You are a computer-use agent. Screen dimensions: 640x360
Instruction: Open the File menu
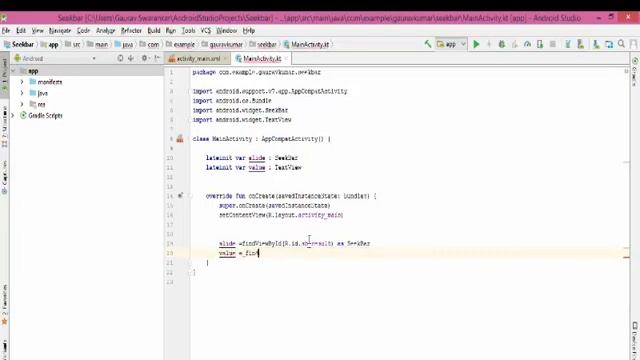tap(6, 31)
